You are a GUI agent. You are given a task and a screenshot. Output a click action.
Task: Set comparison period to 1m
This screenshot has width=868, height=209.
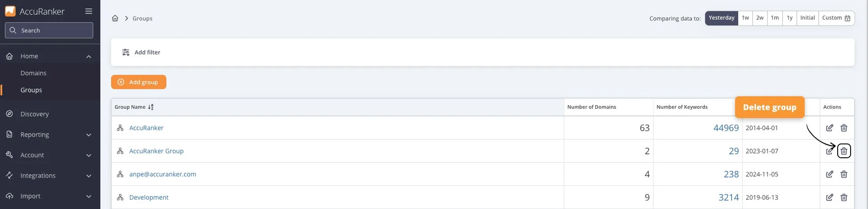[775, 18]
